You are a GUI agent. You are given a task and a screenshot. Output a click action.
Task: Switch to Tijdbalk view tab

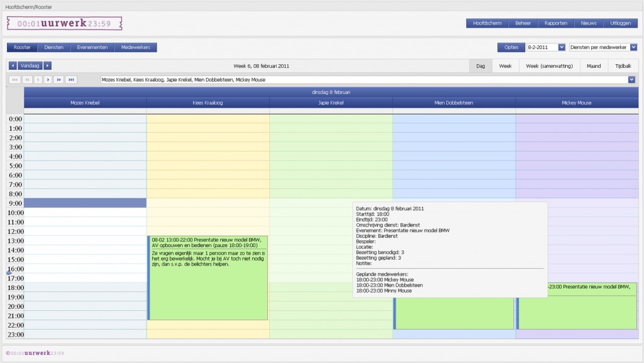[x=623, y=66]
